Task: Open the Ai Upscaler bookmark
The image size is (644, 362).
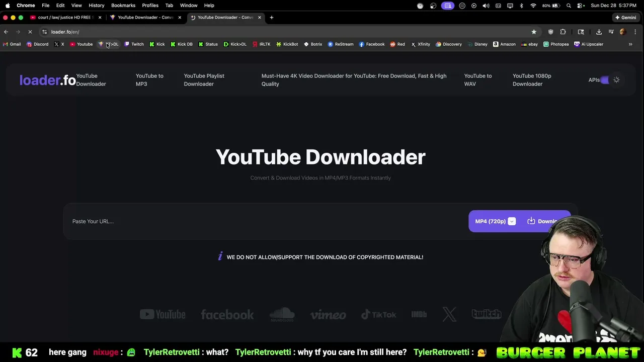Action: click(x=589, y=44)
